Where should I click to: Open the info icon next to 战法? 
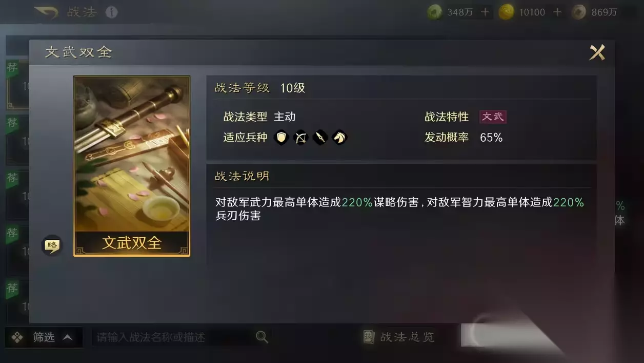point(111,12)
